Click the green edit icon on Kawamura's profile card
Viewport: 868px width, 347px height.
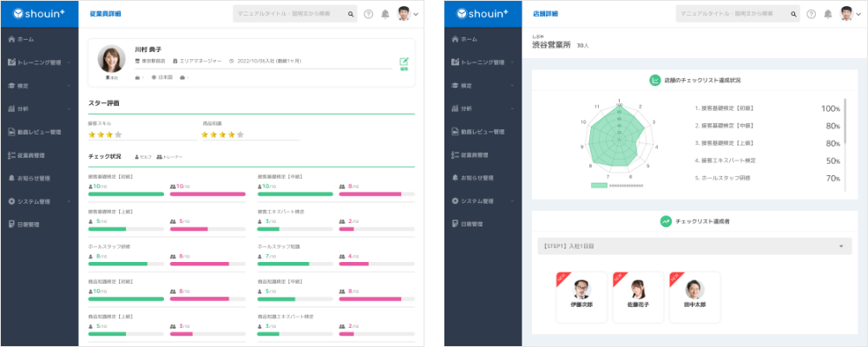(x=404, y=62)
